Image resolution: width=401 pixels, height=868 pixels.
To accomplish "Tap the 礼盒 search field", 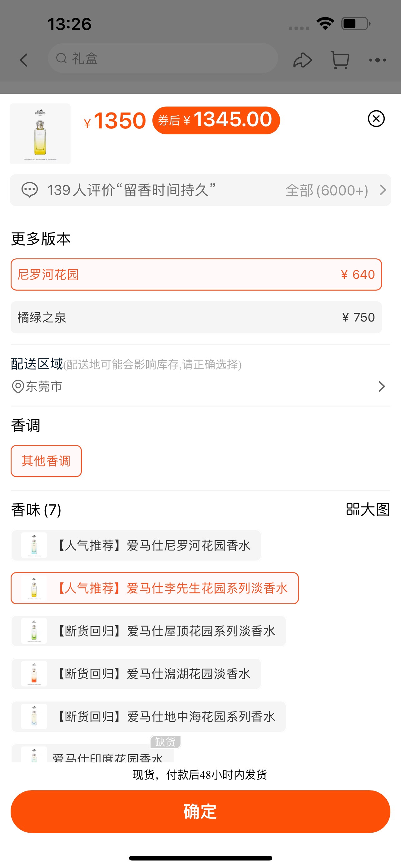I will 163,58.
